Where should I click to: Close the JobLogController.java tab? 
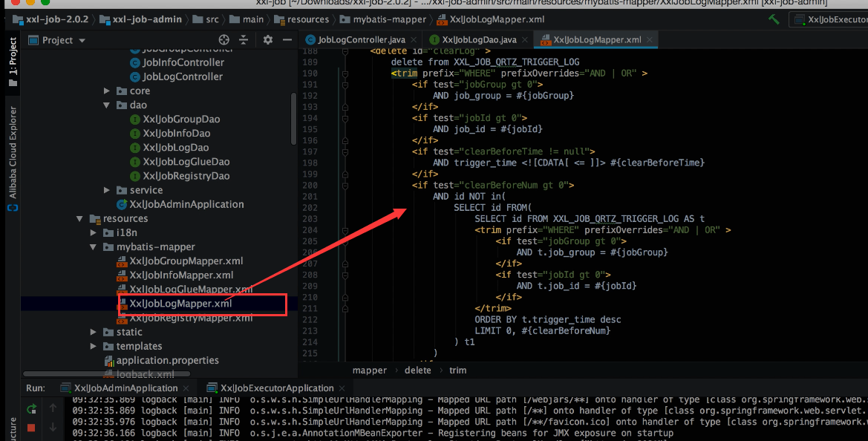point(414,40)
